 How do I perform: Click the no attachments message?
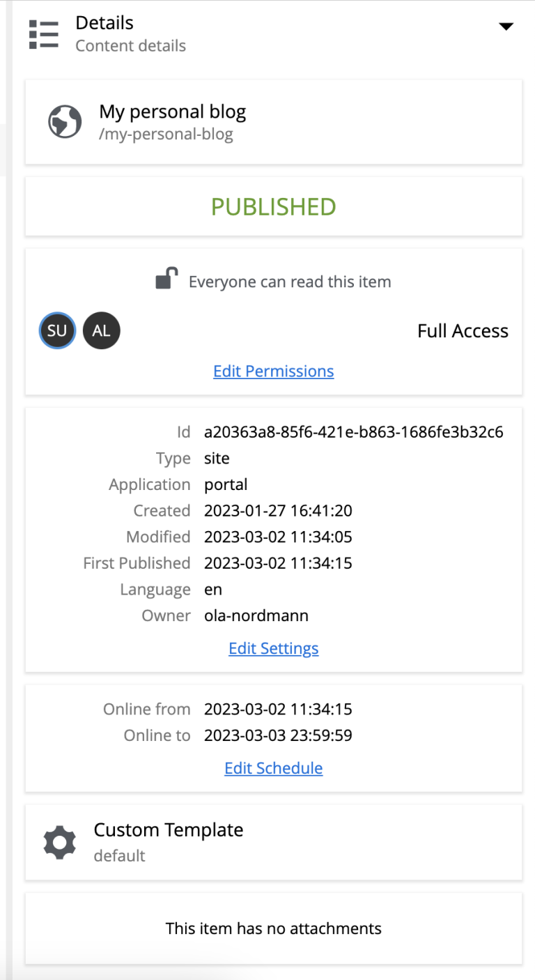point(273,928)
